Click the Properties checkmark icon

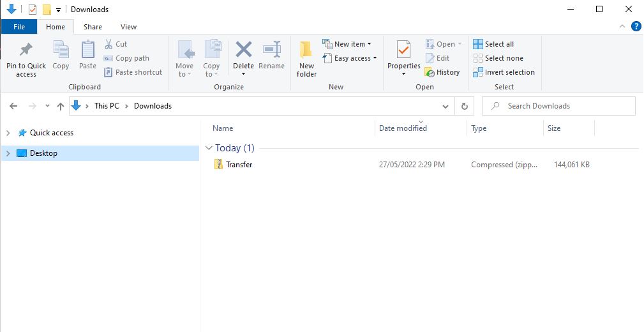[404, 50]
